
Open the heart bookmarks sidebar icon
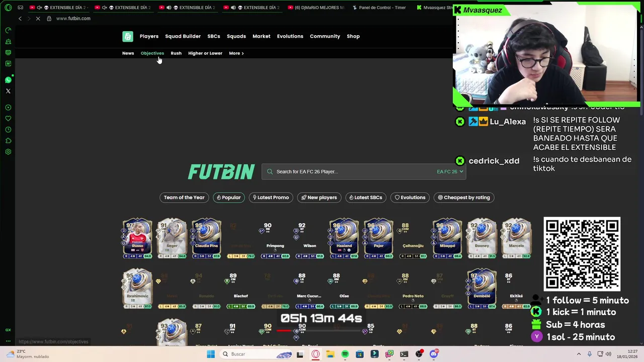click(x=8, y=119)
